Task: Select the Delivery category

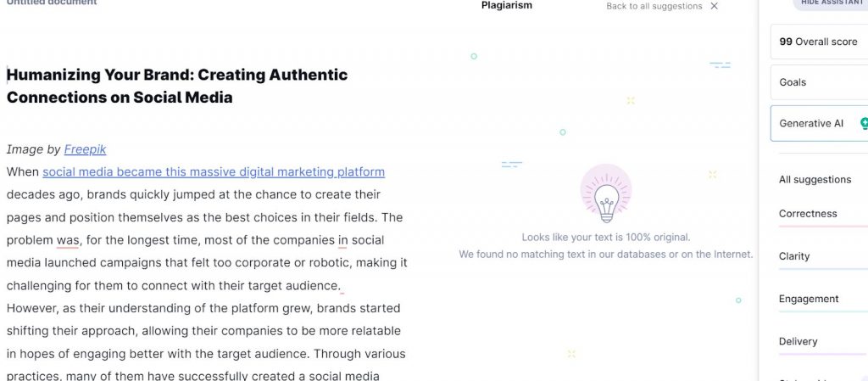Action: click(x=798, y=342)
